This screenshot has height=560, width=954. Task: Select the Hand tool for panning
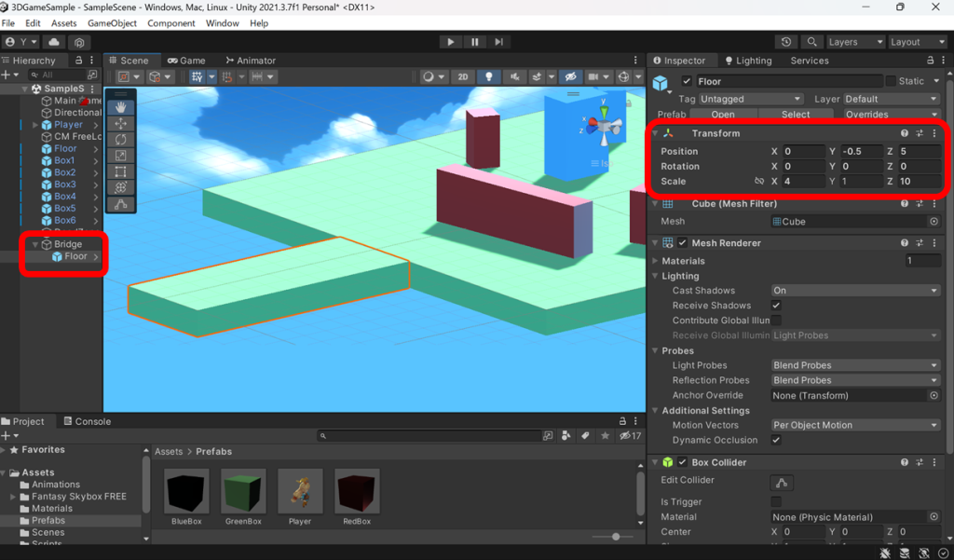click(121, 106)
